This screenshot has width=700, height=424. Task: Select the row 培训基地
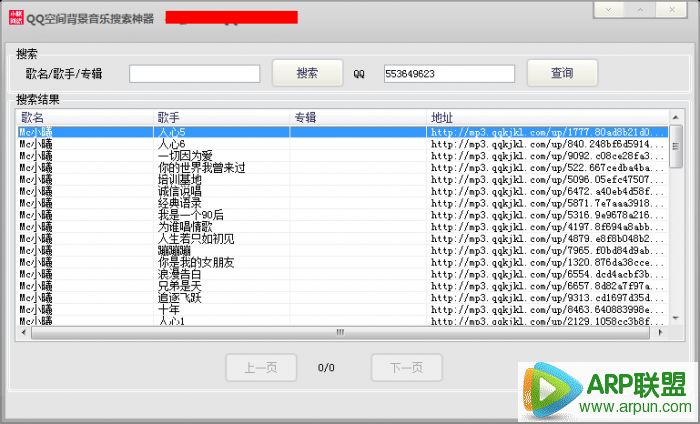click(342, 179)
